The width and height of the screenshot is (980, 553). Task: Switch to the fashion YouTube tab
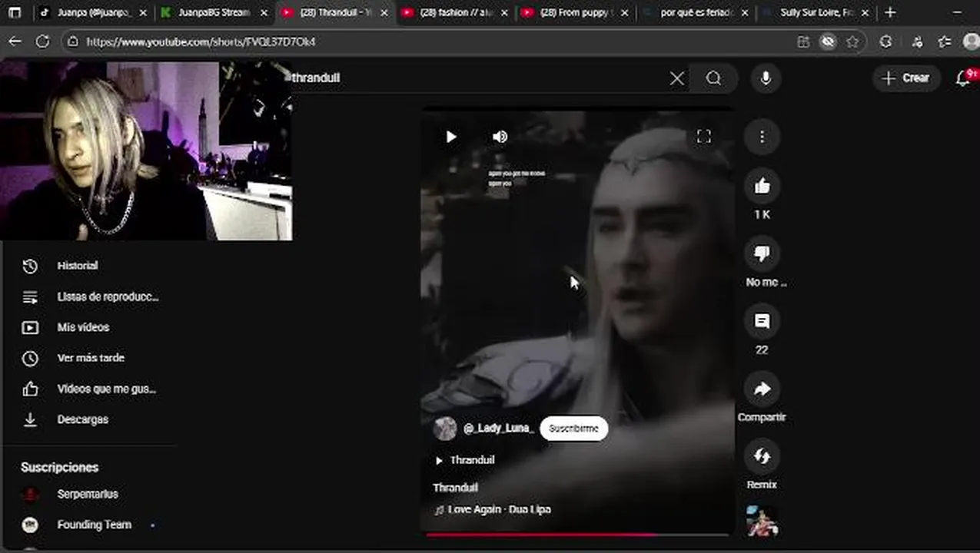pos(454,13)
